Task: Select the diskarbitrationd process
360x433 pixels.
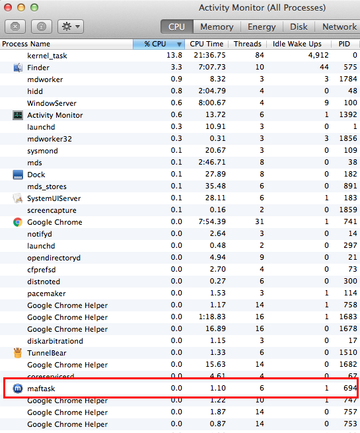Action: [55, 341]
